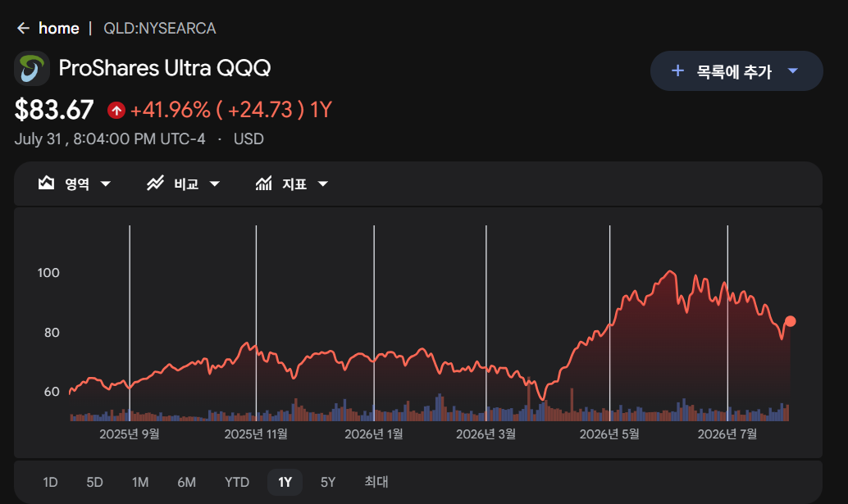Open the home breadcrumb link
848x504 pixels.
(59, 28)
